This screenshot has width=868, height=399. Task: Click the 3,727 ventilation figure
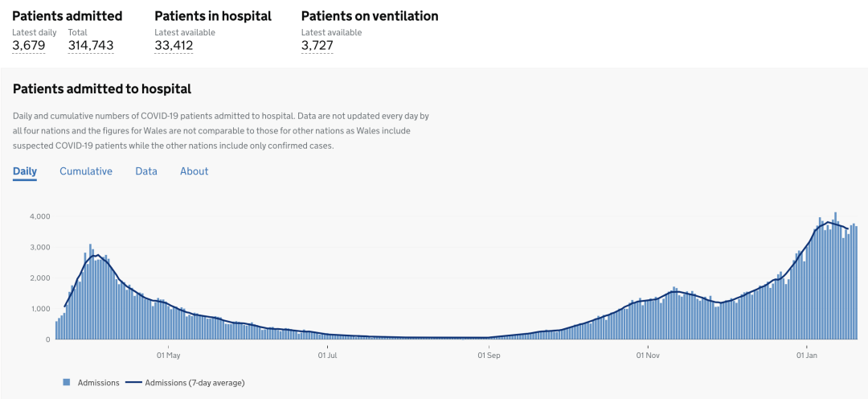pos(317,46)
